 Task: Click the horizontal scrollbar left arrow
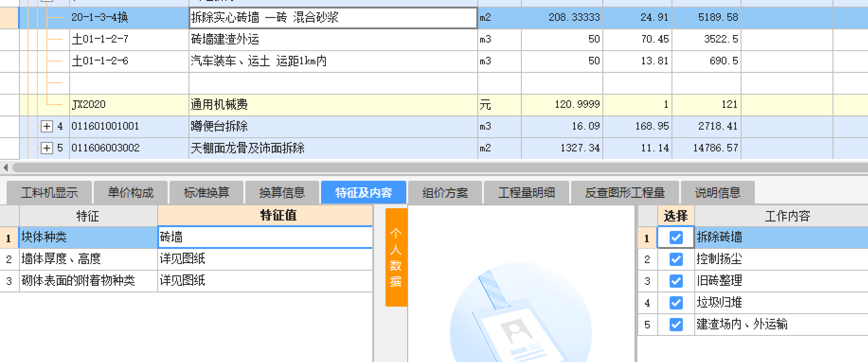(5, 168)
